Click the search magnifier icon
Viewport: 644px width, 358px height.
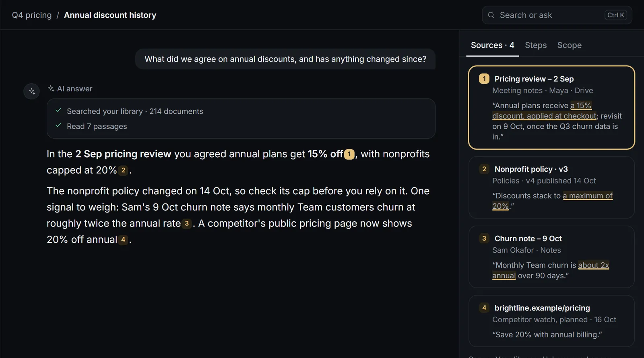click(491, 15)
